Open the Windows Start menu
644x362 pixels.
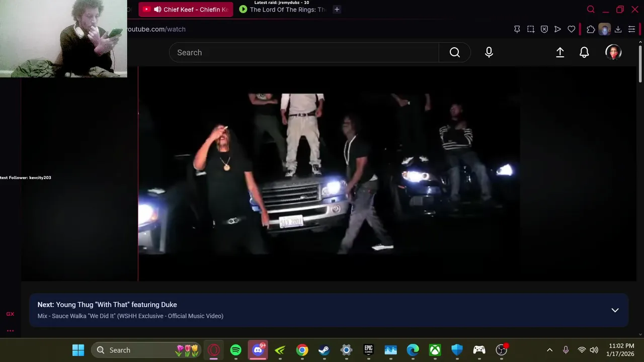click(78, 350)
